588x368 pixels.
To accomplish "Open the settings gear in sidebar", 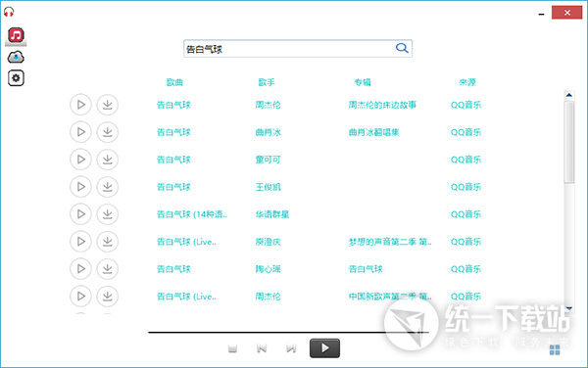I will 16,78.
